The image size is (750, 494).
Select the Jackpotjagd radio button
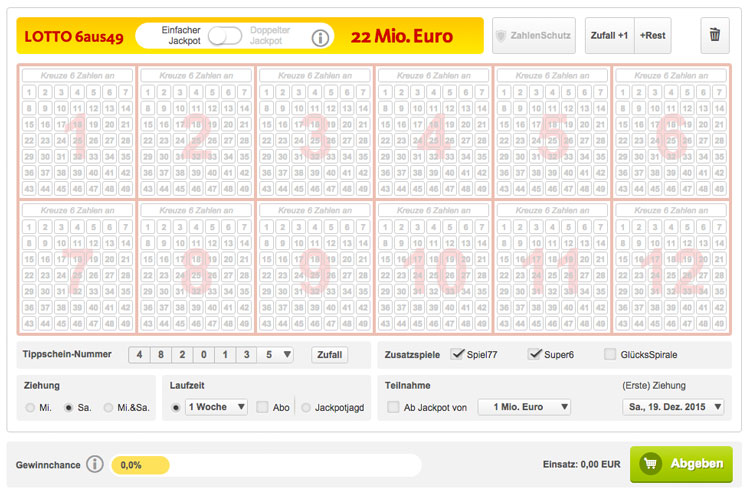[306, 407]
